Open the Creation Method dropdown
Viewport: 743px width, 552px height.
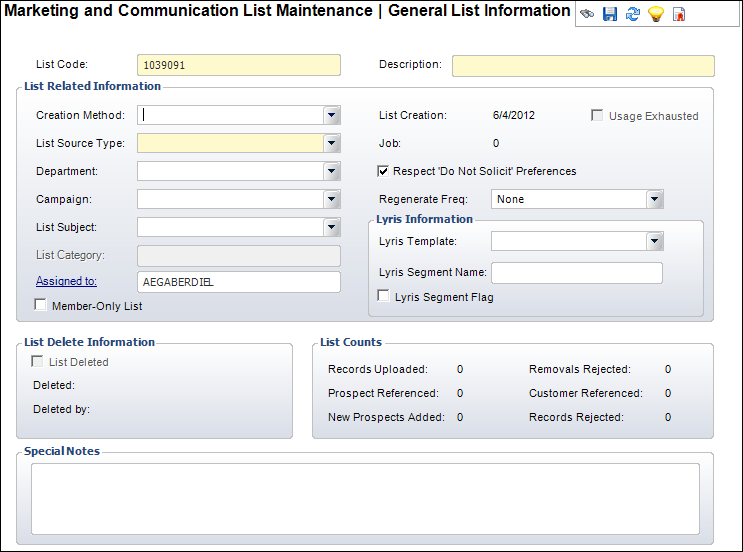coord(332,115)
